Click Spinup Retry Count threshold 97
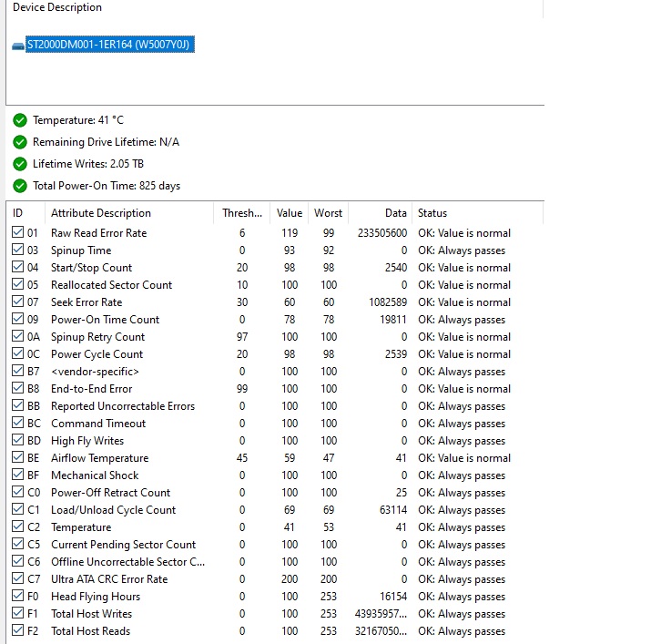Image resolution: width=651 pixels, height=644 pixels. click(x=242, y=337)
